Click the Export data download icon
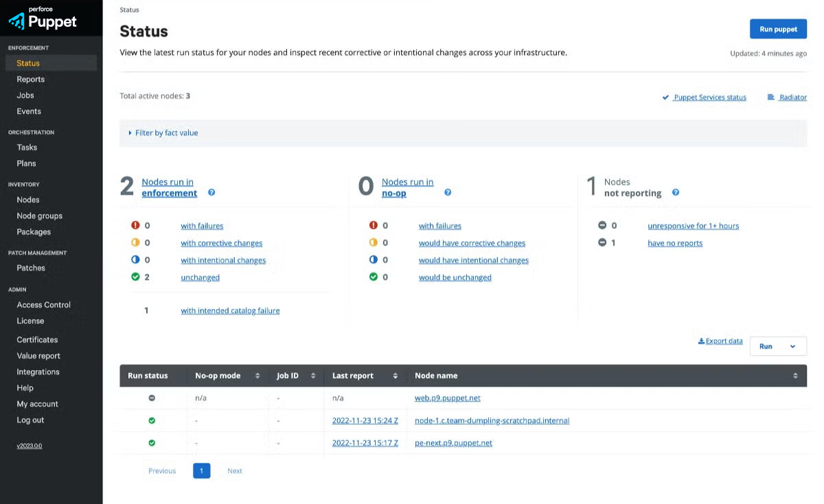824x504 pixels. tap(701, 341)
